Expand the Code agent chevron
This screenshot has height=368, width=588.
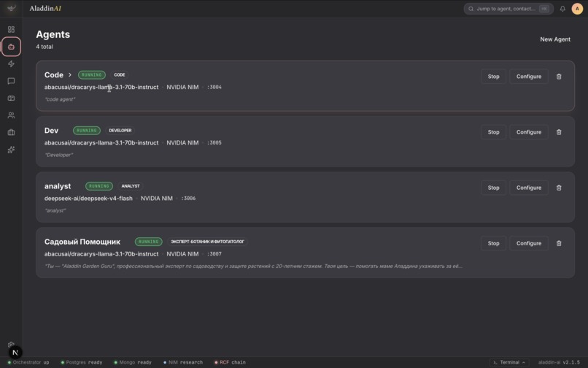(70, 74)
